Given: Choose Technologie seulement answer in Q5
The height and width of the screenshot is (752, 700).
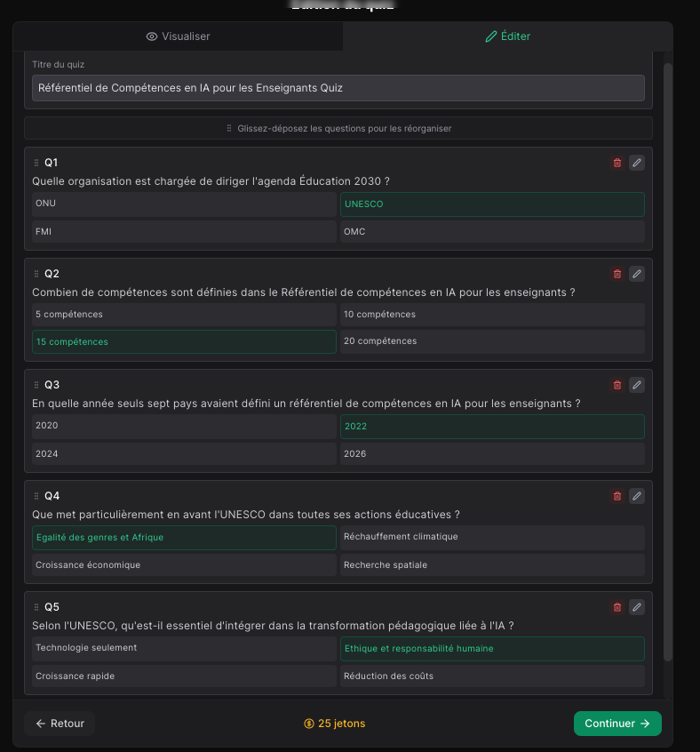Looking at the screenshot, I should 184,648.
